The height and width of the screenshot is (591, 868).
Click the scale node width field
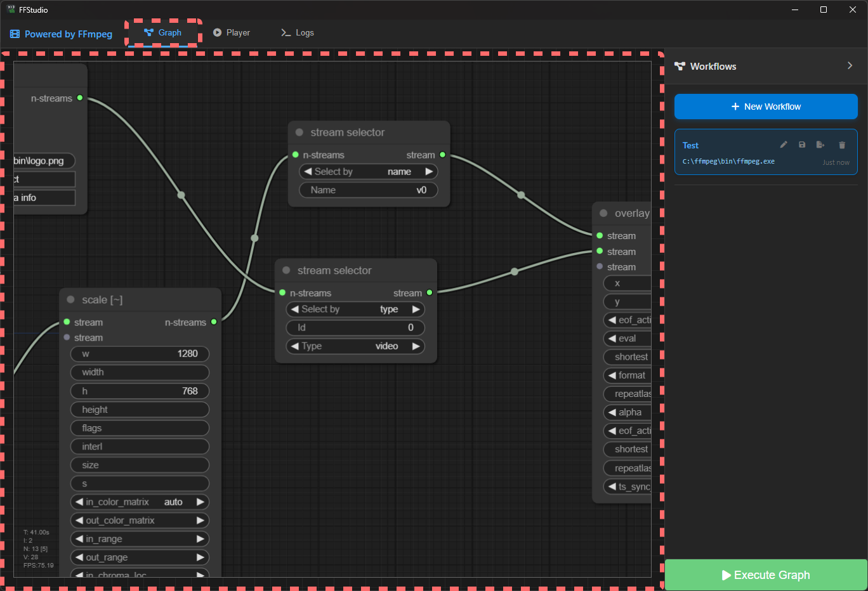click(140, 372)
